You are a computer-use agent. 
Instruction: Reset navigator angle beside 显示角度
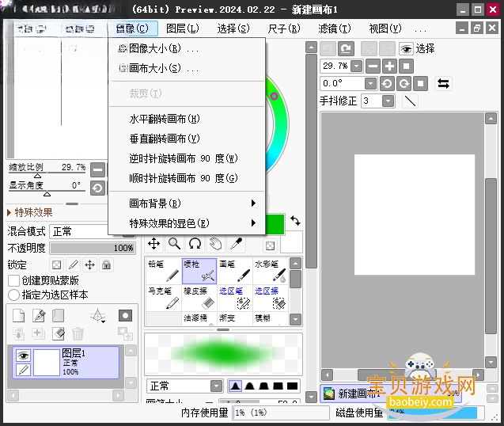pyautogui.click(x=98, y=188)
